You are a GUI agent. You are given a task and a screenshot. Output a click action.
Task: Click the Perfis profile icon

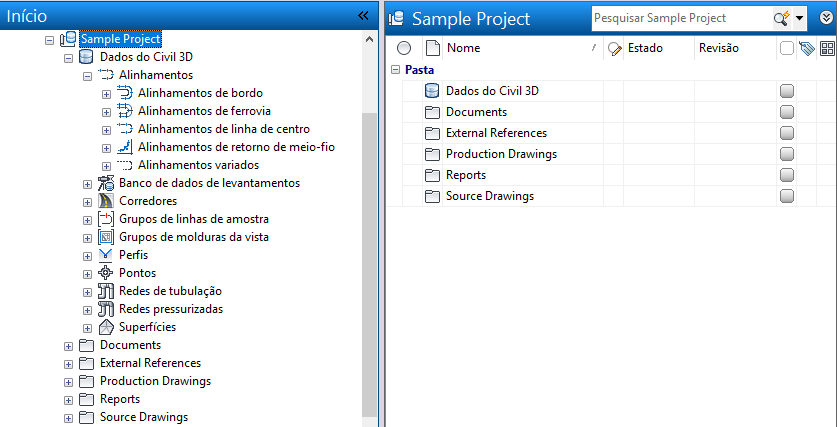pos(106,255)
